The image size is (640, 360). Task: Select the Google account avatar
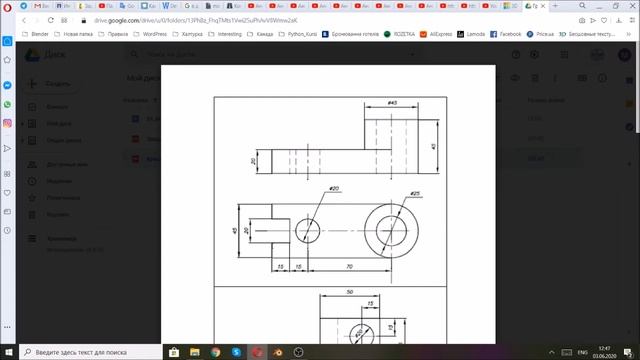[624, 55]
